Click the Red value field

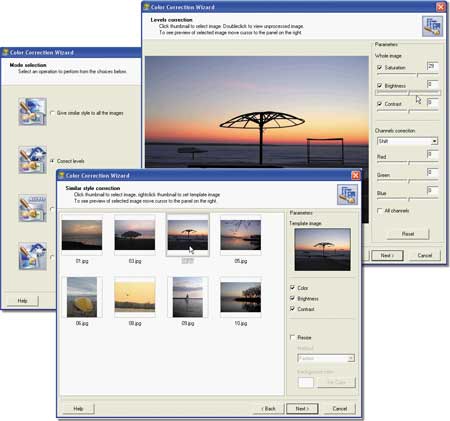tap(432, 154)
